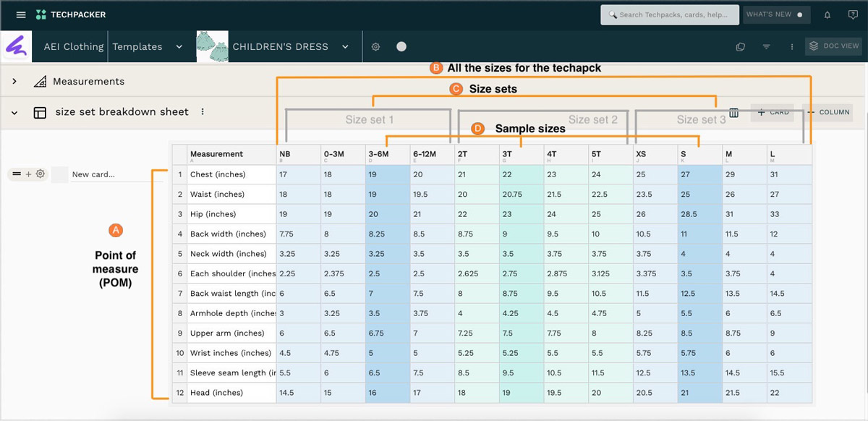Select the 3-6M Chest cell with value 19
This screenshot has height=421, width=868.
pos(387,174)
